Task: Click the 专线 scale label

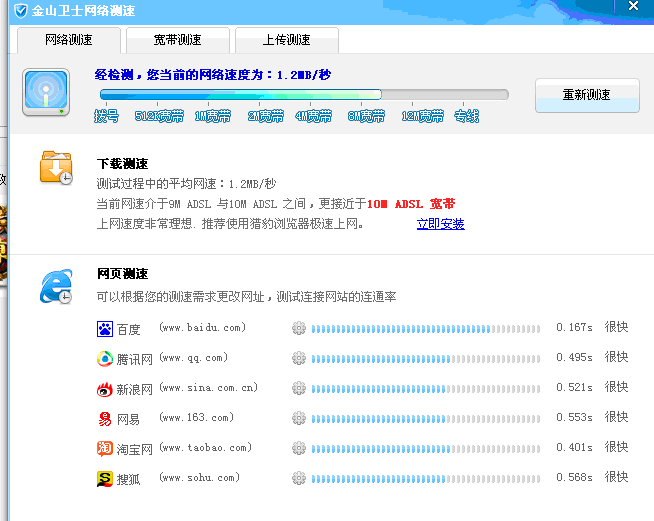Action: pos(466,116)
